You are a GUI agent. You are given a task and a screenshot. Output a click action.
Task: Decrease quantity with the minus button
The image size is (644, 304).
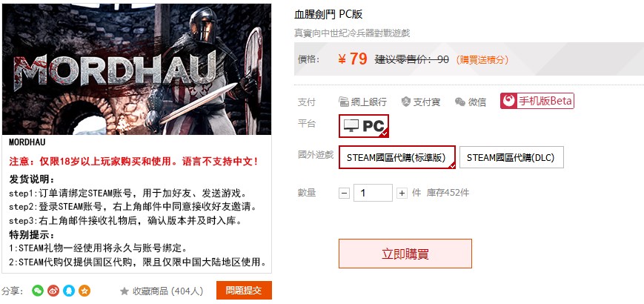[x=345, y=193]
